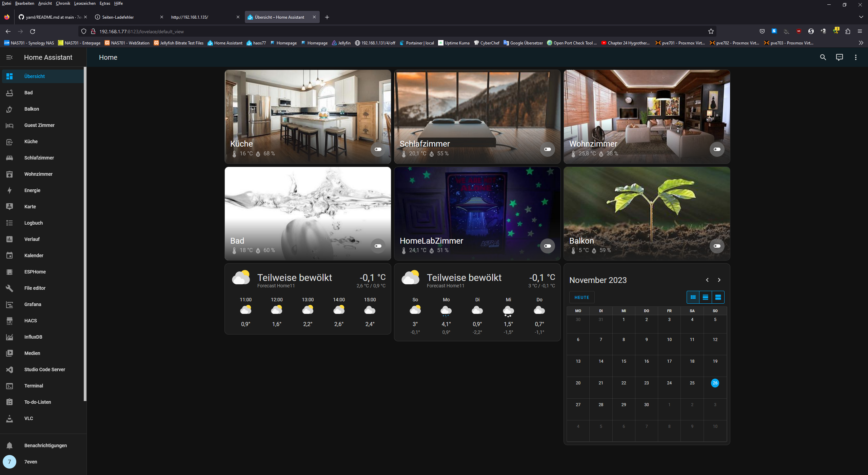The height and width of the screenshot is (475, 868).
Task: Open the Terminal sidebar entry
Action: 34,386
